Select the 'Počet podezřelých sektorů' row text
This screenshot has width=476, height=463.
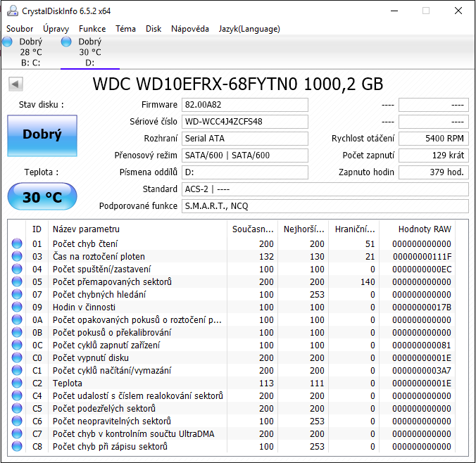pyautogui.click(x=104, y=409)
